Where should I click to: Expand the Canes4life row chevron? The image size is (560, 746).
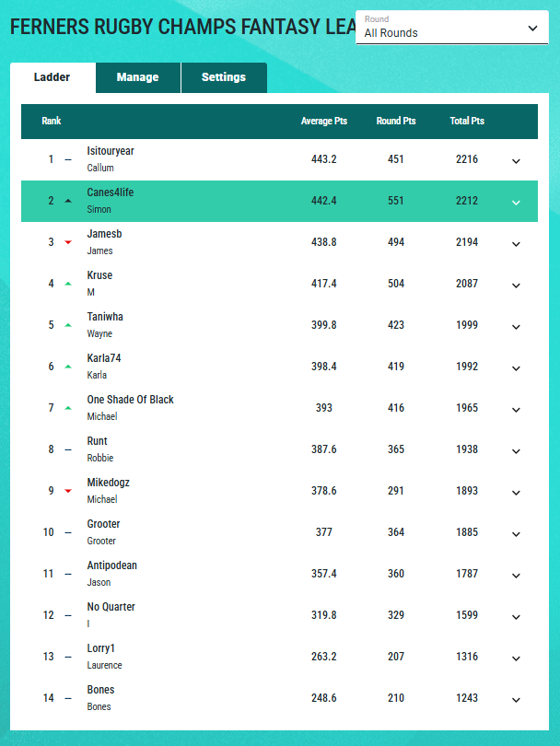516,202
